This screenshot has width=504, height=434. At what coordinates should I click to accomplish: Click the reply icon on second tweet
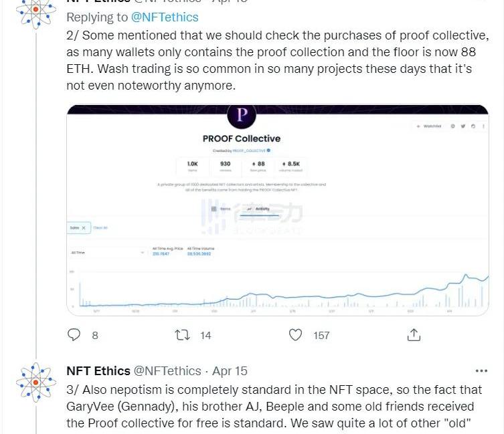pos(74,334)
